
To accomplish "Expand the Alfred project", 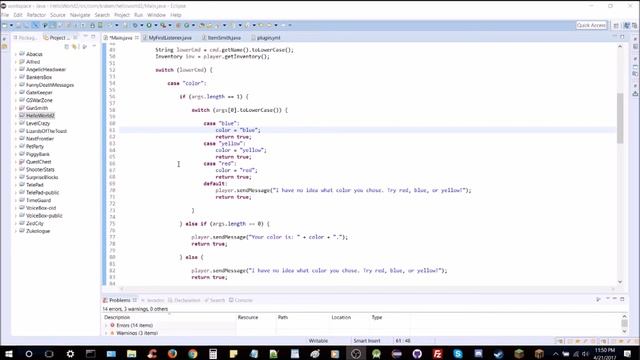I will point(16,62).
